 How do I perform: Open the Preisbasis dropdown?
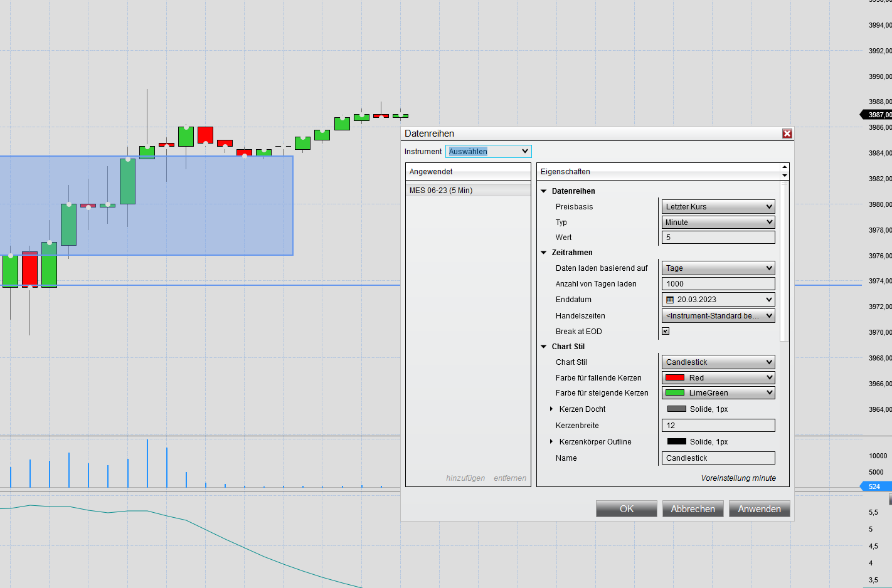click(x=718, y=207)
